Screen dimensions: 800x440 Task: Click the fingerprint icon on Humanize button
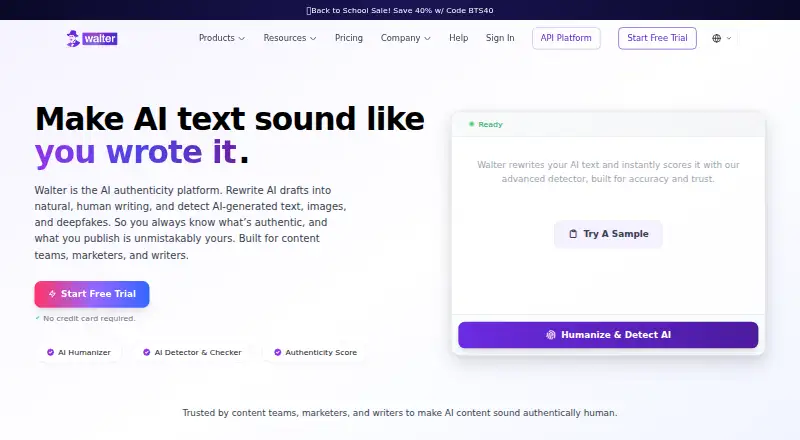pos(551,335)
